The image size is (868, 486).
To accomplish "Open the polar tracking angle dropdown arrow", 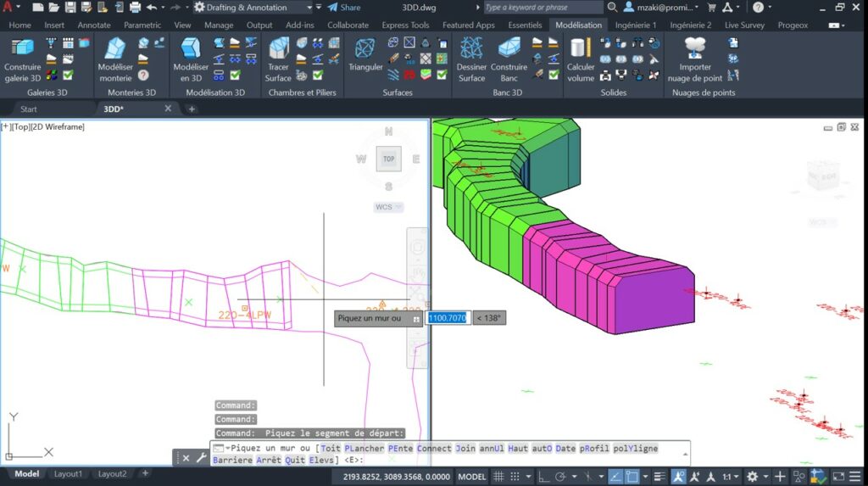I will tap(574, 477).
